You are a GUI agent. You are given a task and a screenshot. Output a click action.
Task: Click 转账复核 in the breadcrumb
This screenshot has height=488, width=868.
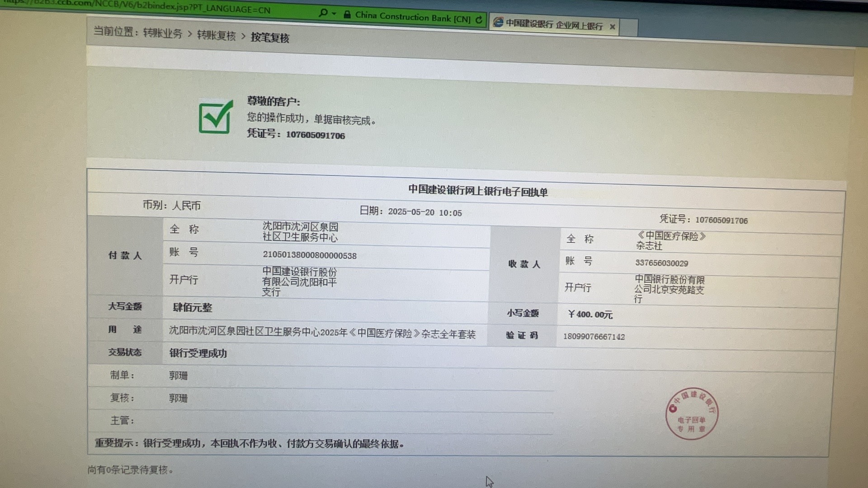point(216,36)
